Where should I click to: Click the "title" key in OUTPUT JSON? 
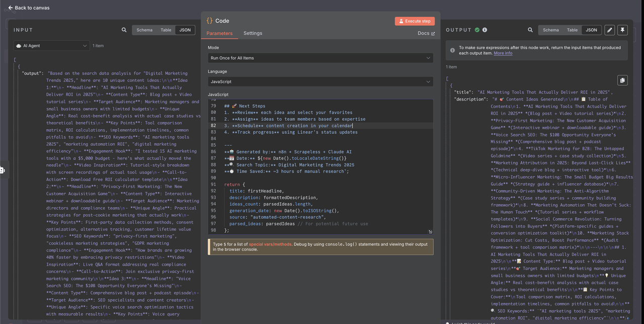coord(463,93)
